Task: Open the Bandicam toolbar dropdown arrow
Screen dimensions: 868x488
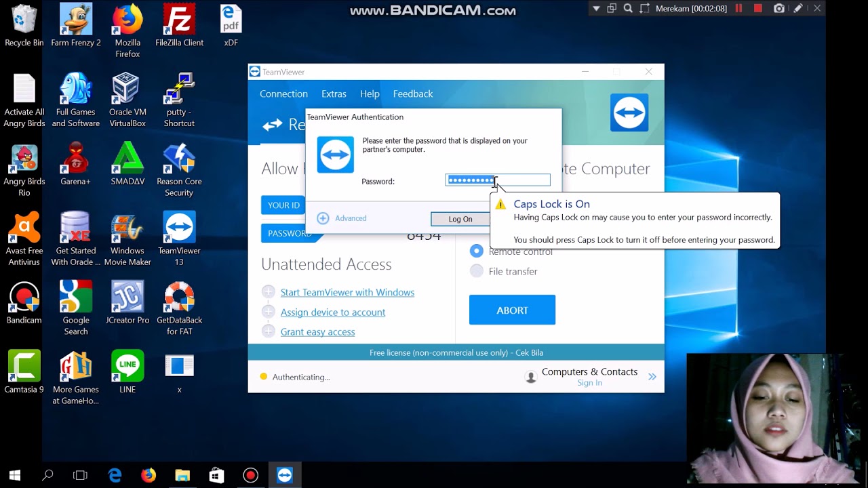Action: [x=596, y=9]
